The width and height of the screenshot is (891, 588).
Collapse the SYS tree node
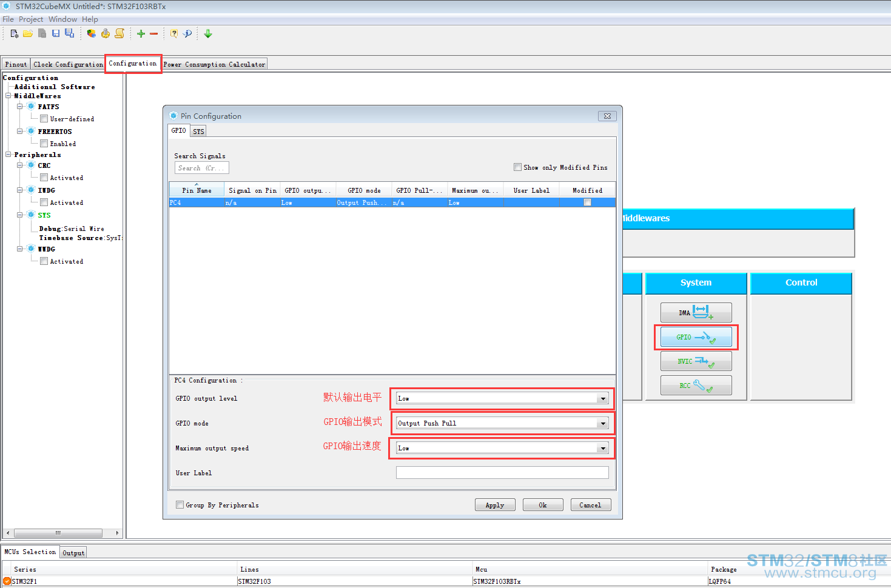(20, 215)
